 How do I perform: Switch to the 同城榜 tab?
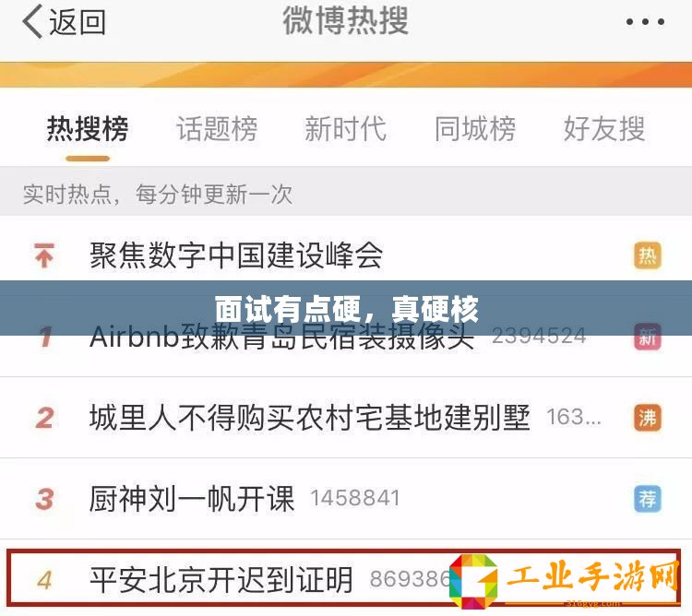pos(475,129)
